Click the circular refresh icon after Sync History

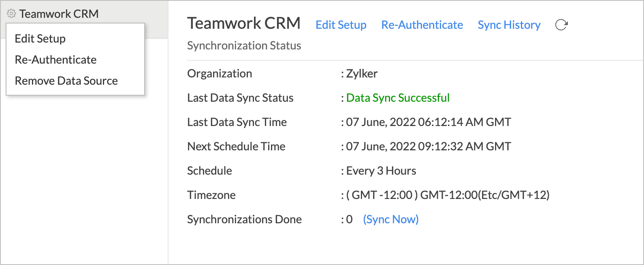(x=561, y=25)
